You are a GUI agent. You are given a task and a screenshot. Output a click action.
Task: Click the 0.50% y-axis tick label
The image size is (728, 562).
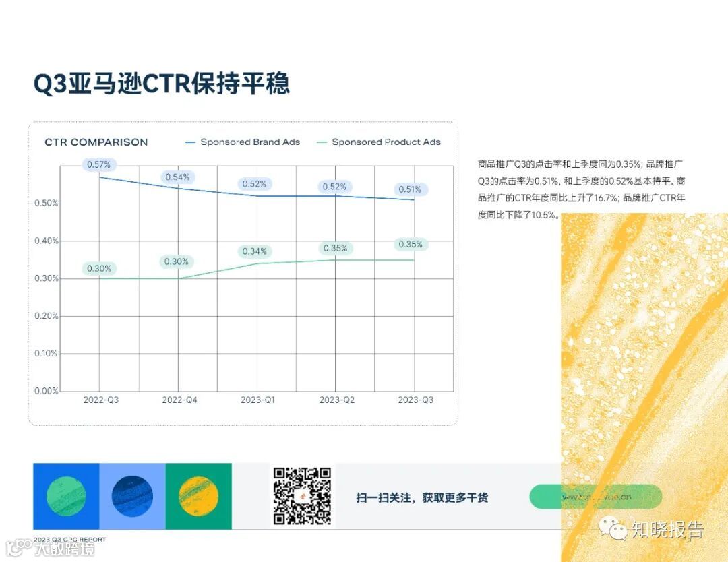pos(47,204)
